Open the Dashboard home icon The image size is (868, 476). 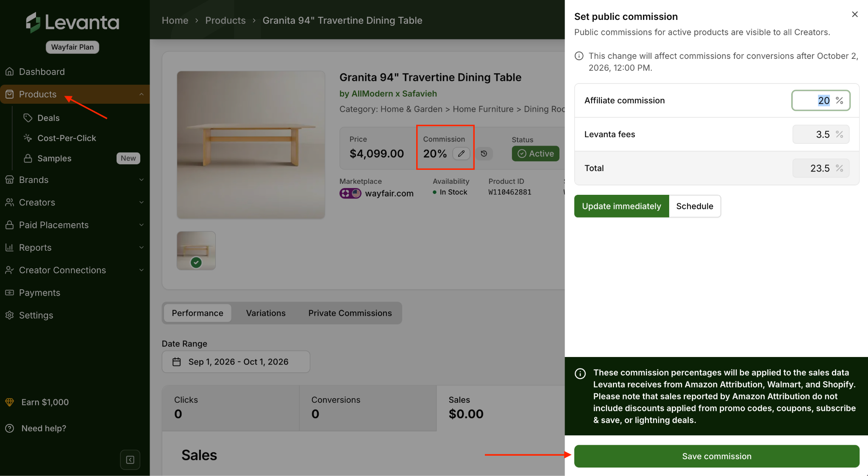click(10, 72)
